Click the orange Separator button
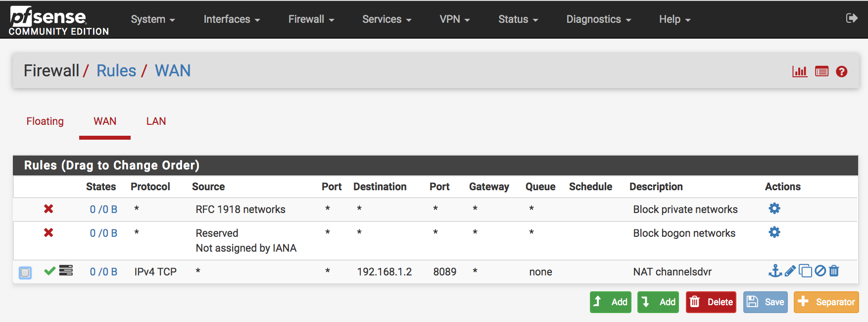 click(x=826, y=302)
